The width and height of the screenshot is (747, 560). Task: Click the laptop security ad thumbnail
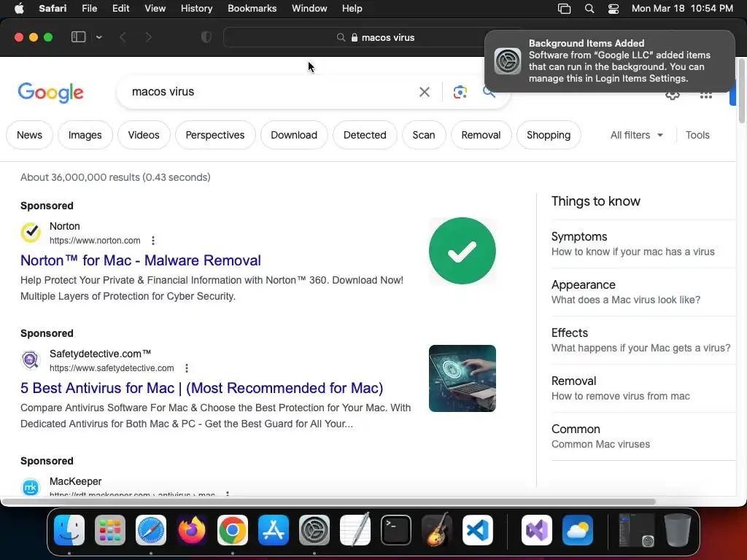(462, 378)
